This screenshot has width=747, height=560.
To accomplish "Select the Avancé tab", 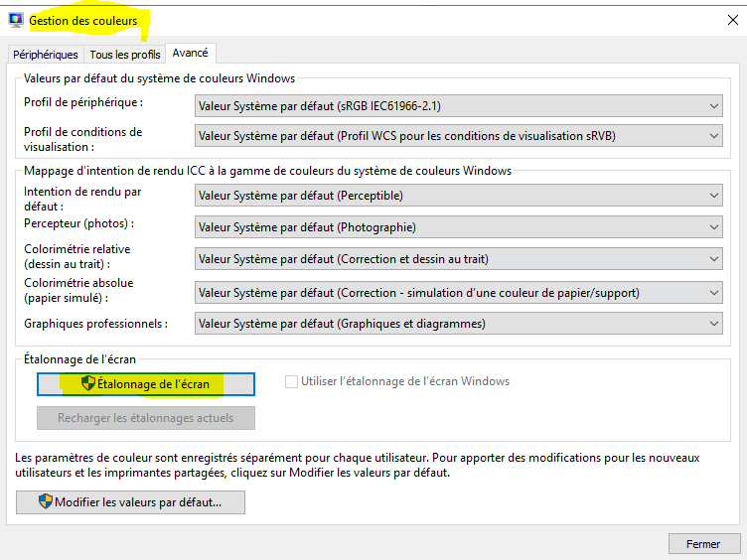I will coord(190,53).
